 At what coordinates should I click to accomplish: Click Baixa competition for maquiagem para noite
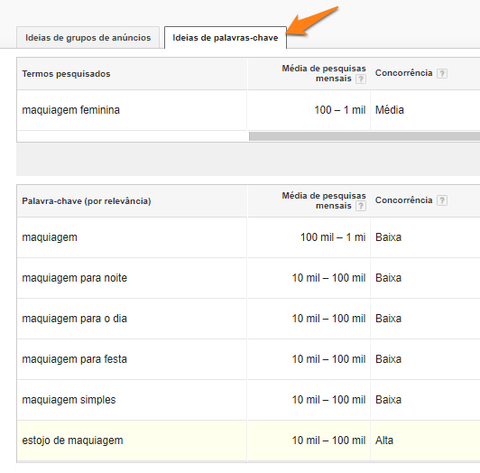click(x=388, y=278)
